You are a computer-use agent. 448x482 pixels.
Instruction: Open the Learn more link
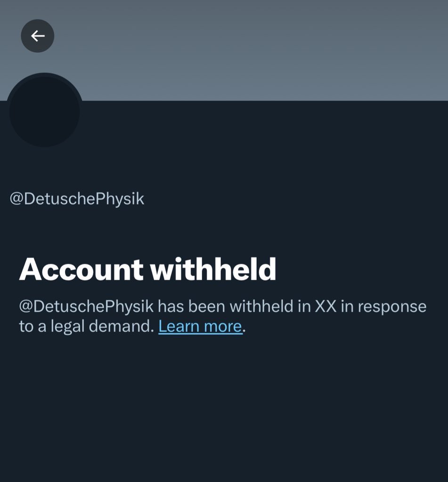(200, 326)
